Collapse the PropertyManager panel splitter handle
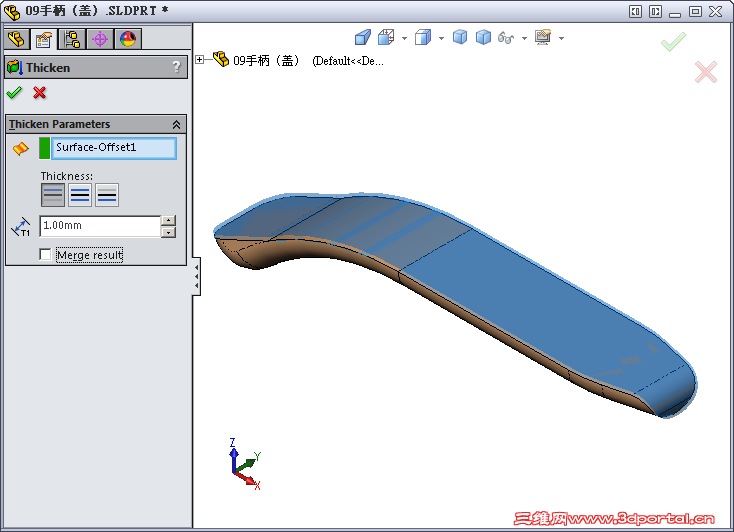The height and width of the screenshot is (532, 734). (x=197, y=276)
